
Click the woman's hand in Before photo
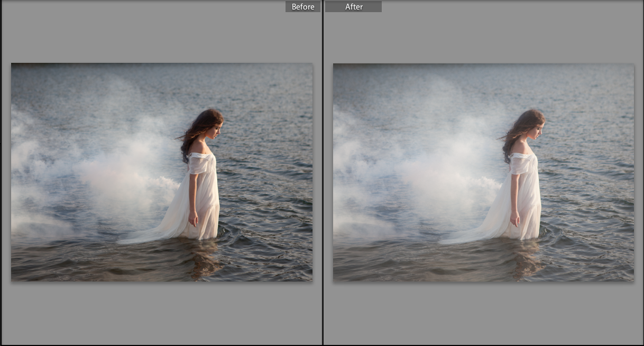click(x=194, y=218)
